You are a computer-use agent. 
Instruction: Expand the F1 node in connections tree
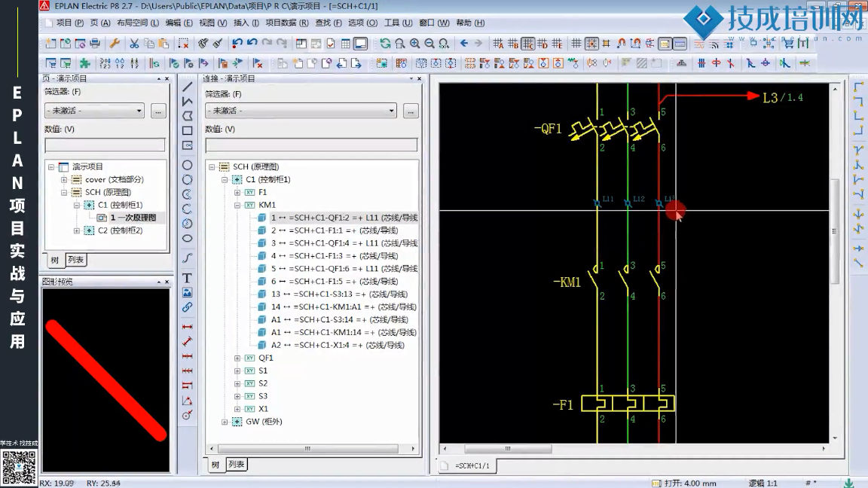pos(237,192)
